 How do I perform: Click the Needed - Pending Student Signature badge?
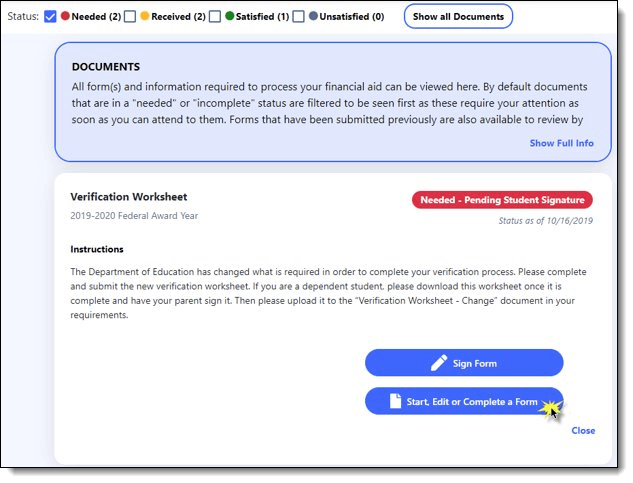tap(502, 200)
